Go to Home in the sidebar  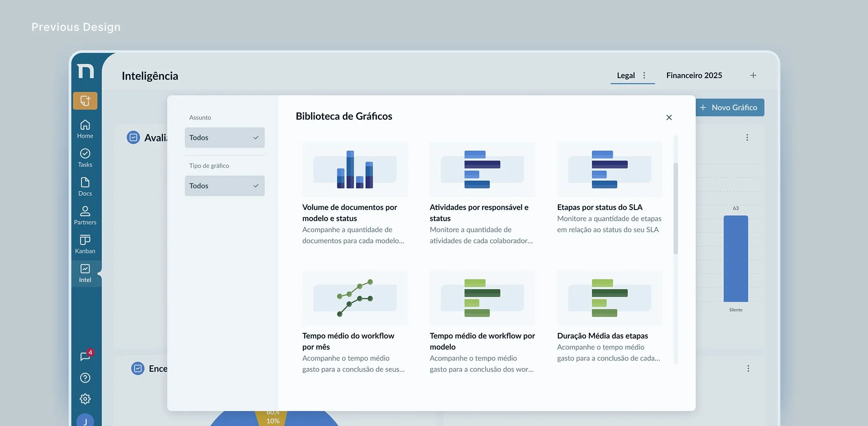coord(85,129)
